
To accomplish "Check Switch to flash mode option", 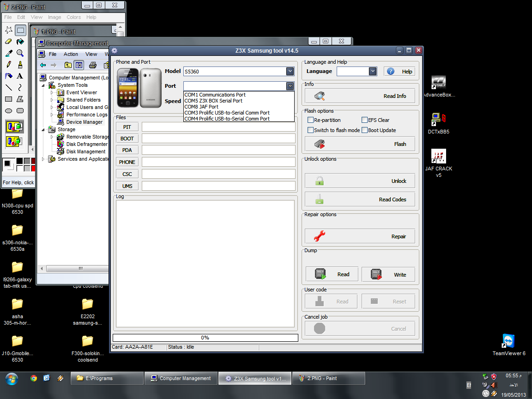I will pos(310,130).
